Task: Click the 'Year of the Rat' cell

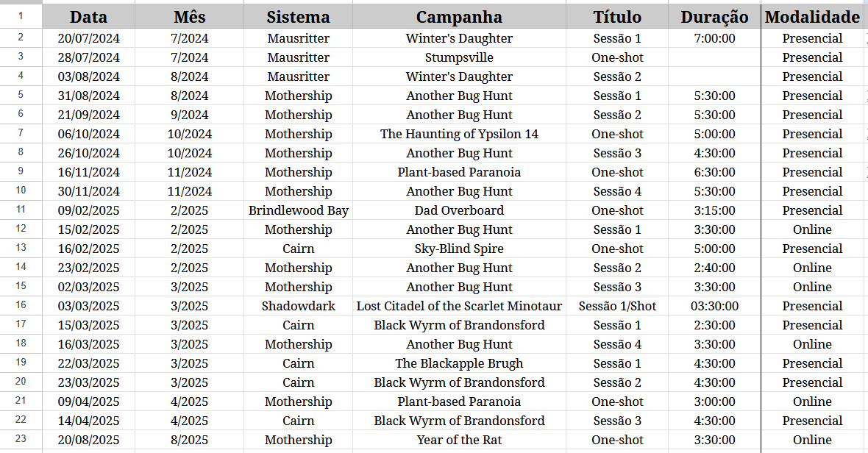Action: point(459,440)
